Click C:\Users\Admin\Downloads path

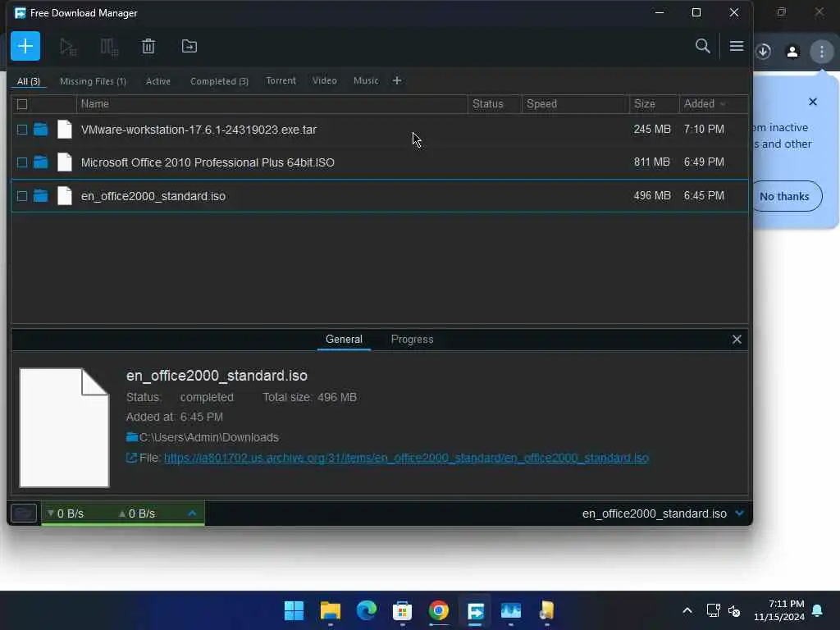[x=209, y=437]
